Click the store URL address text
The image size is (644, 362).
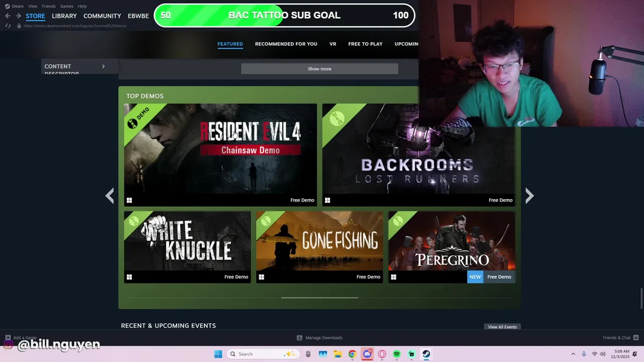tap(75, 26)
